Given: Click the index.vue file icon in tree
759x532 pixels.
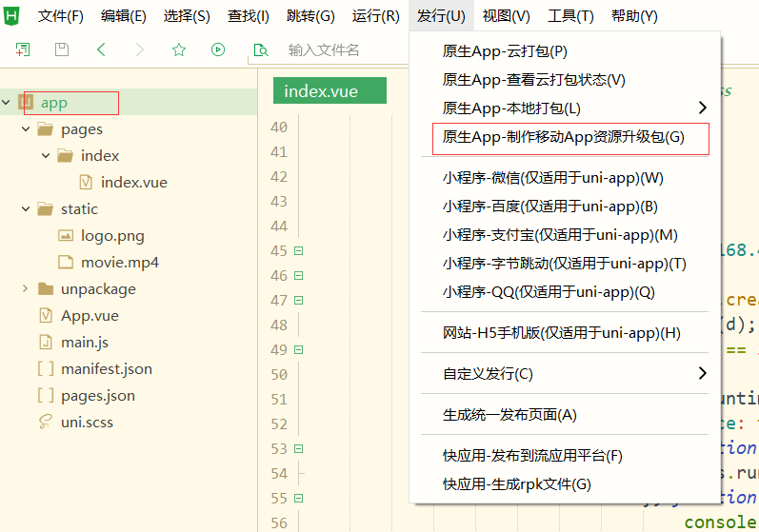Looking at the screenshot, I should click(85, 183).
